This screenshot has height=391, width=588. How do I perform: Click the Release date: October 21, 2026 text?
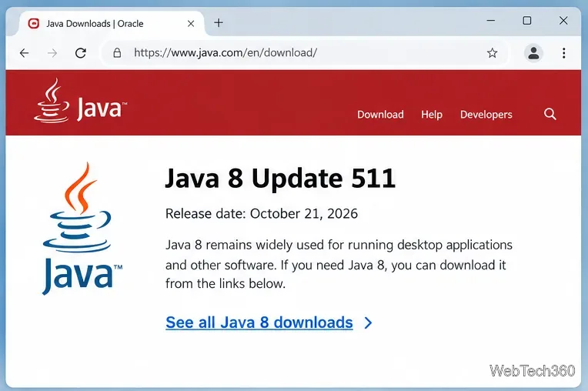point(262,214)
